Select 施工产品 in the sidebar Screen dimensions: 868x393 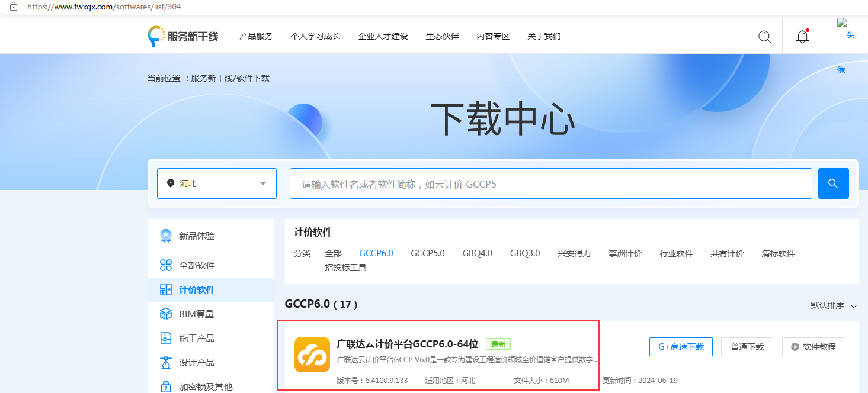tap(211, 339)
